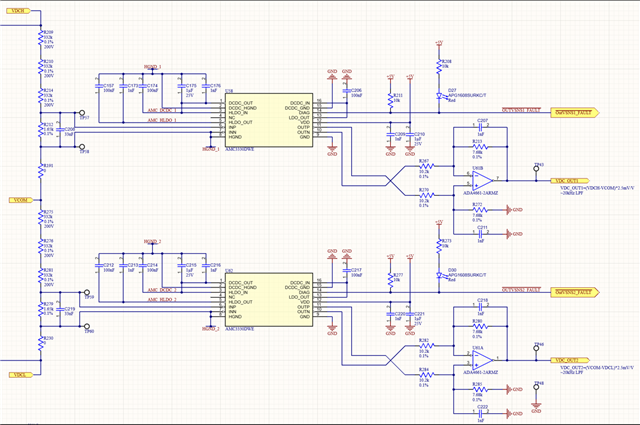Image resolution: width=640 pixels, height=425 pixels.
Task: Select the AMC_DCDC_2 net label
Action: tap(162, 290)
